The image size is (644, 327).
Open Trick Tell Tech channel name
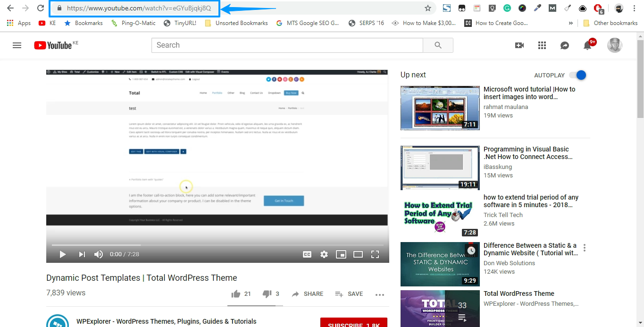click(x=503, y=215)
